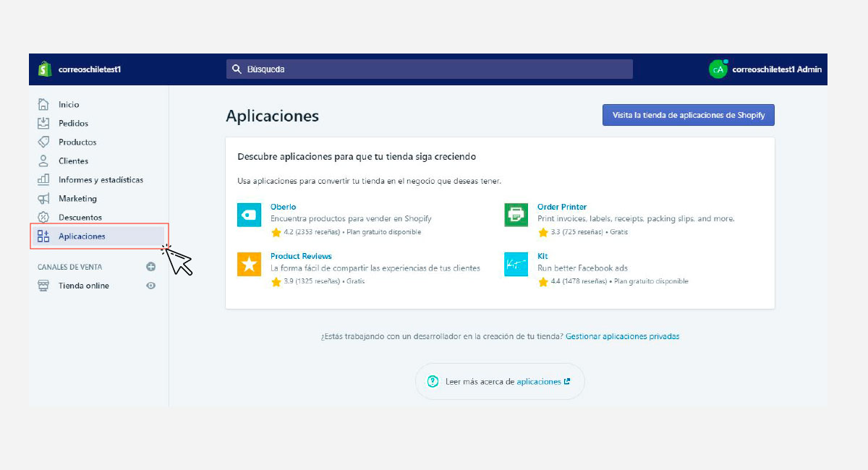Go to Pedidos in the sidebar
The width and height of the screenshot is (868, 470).
pos(73,123)
